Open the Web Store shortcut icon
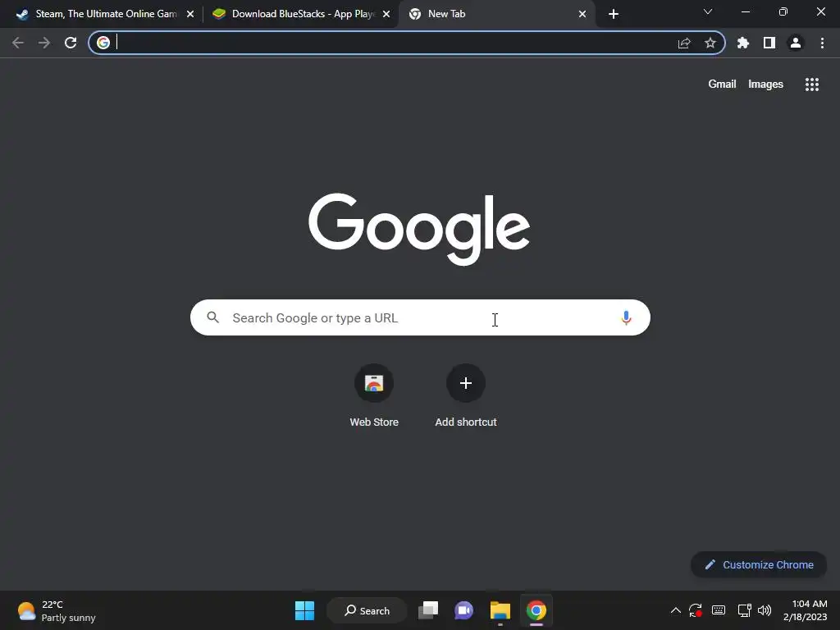Screen dimensions: 840x630 click(x=374, y=383)
